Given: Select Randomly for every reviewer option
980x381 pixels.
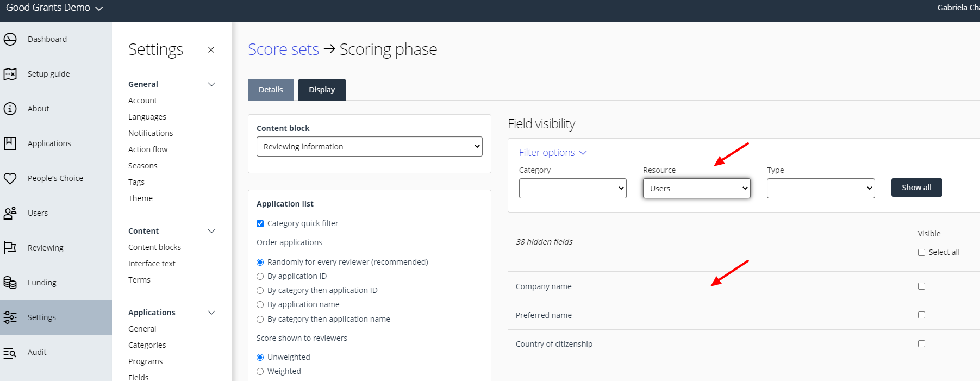Looking at the screenshot, I should pyautogui.click(x=260, y=262).
